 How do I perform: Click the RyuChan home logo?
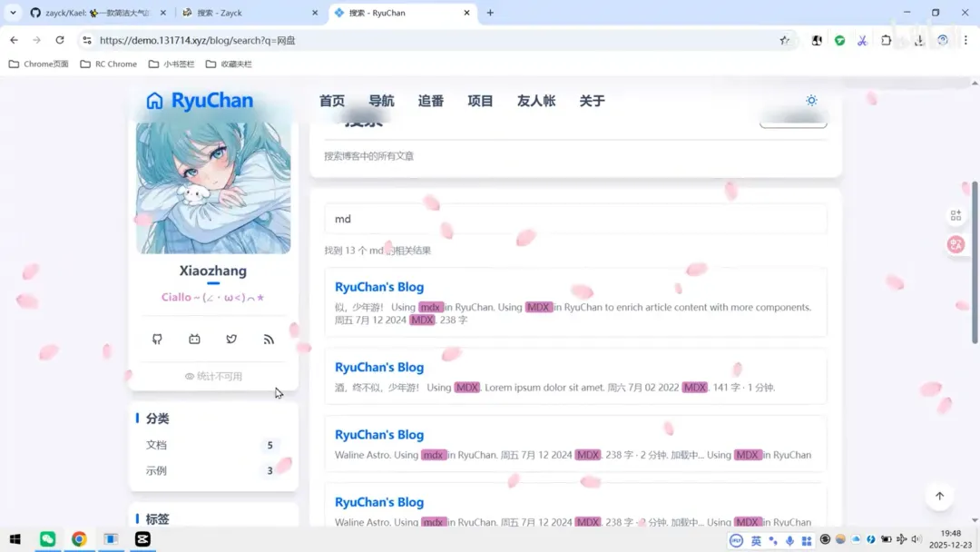click(198, 101)
